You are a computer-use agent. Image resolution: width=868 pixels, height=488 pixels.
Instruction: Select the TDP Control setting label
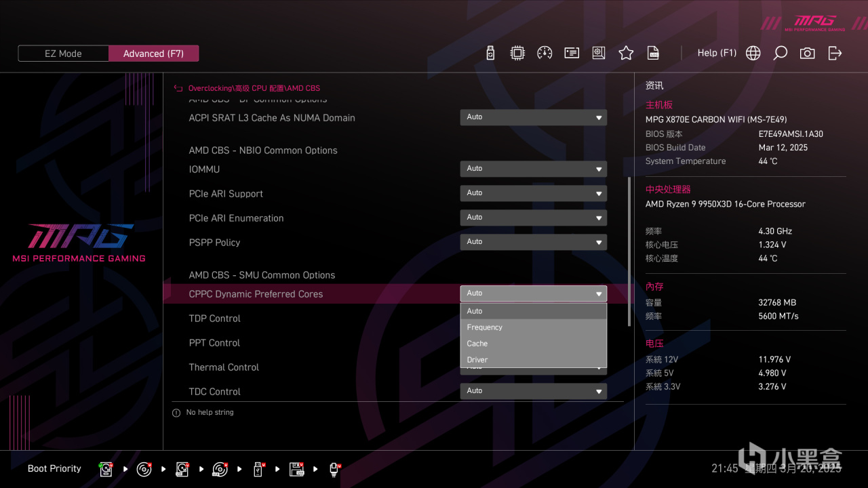point(215,319)
